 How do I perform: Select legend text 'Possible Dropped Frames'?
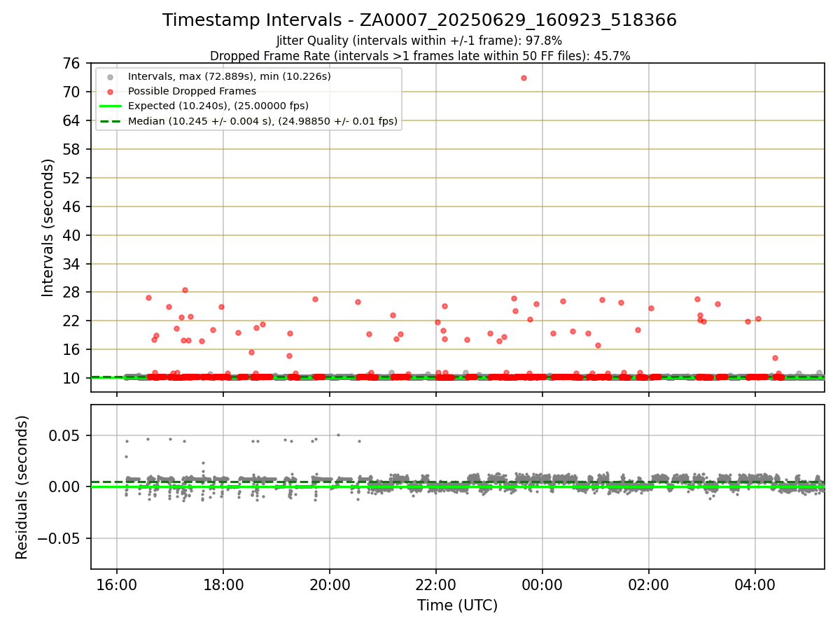192,91
